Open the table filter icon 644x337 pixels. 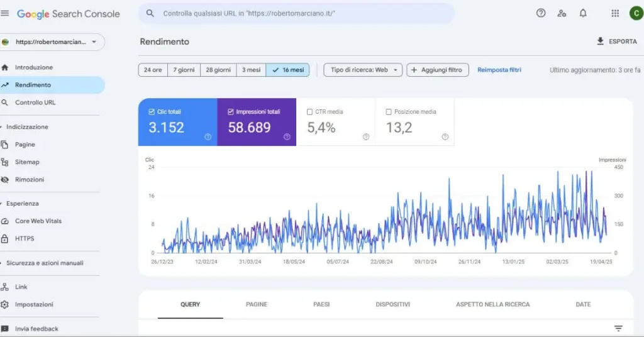(x=618, y=328)
